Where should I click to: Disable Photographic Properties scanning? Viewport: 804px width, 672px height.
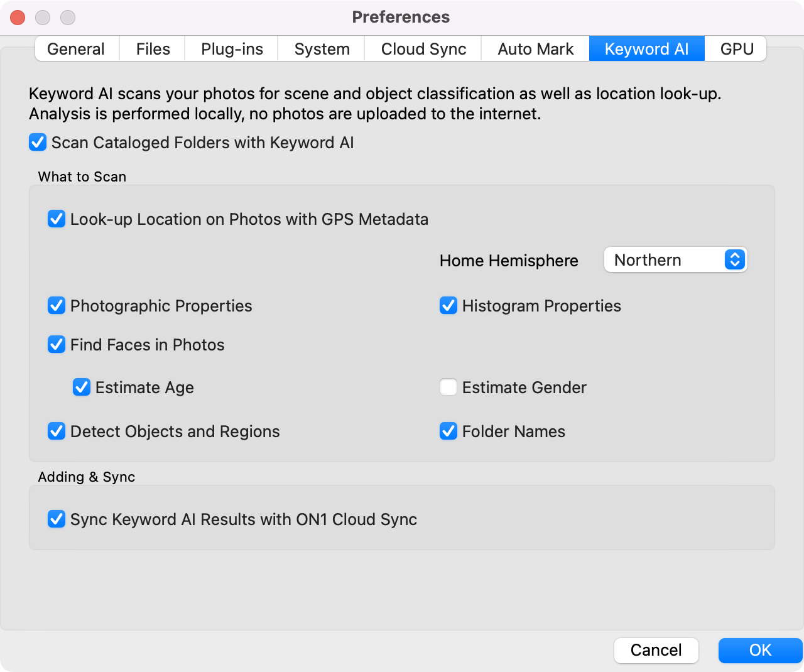click(57, 306)
